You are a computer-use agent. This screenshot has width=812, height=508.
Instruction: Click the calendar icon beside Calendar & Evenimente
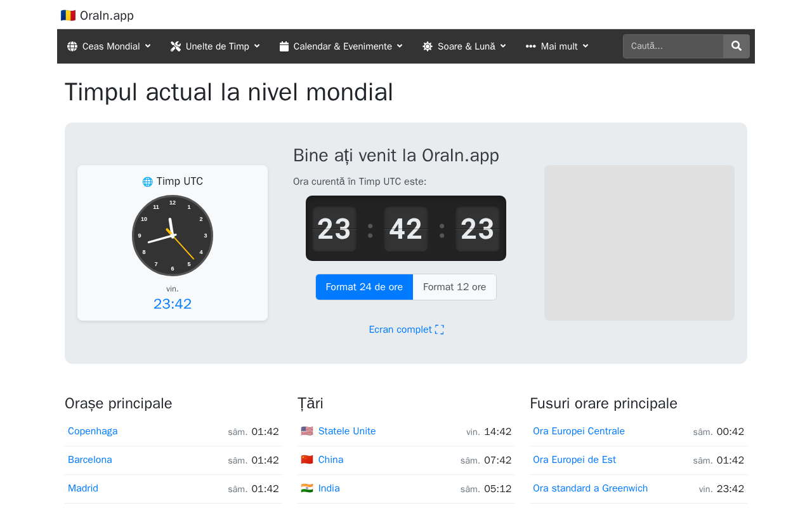284,46
